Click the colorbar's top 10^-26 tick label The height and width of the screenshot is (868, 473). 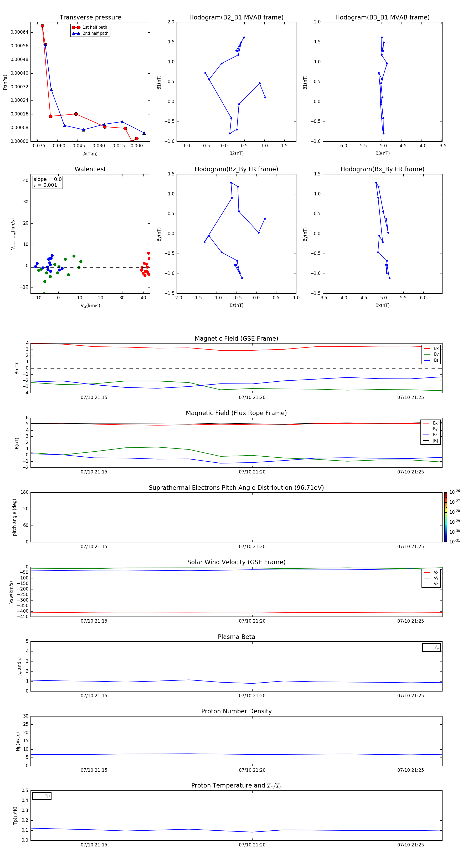(x=455, y=492)
